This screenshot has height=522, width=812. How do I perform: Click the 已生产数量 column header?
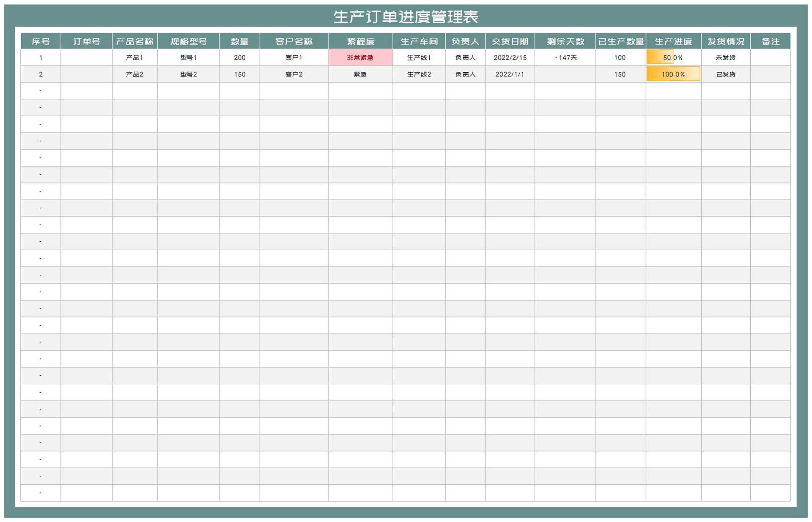click(x=621, y=41)
